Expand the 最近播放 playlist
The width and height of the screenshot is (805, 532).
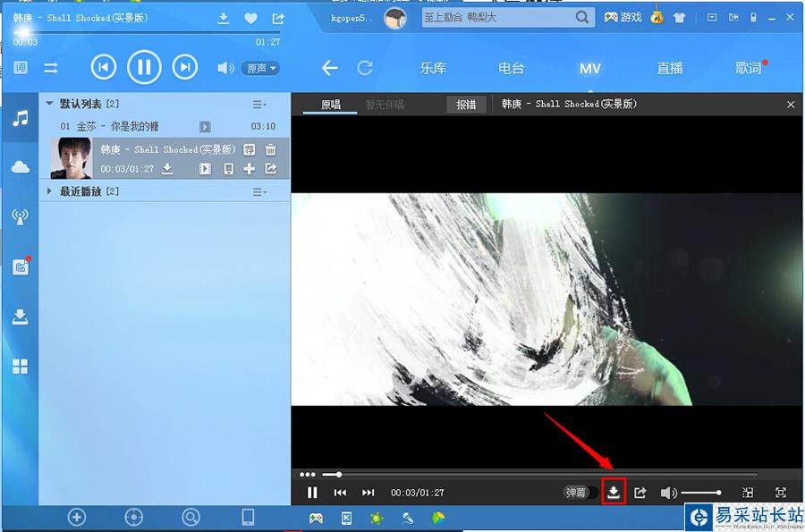(49, 190)
